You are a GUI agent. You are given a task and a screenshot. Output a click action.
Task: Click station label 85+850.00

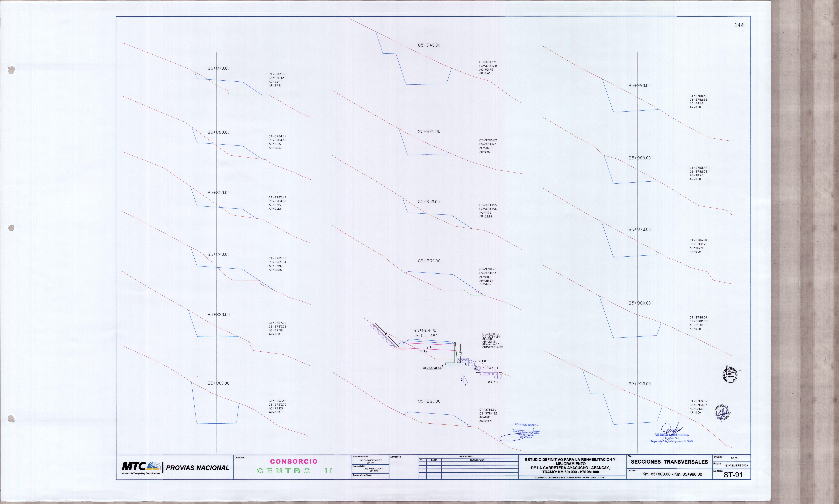218,193
